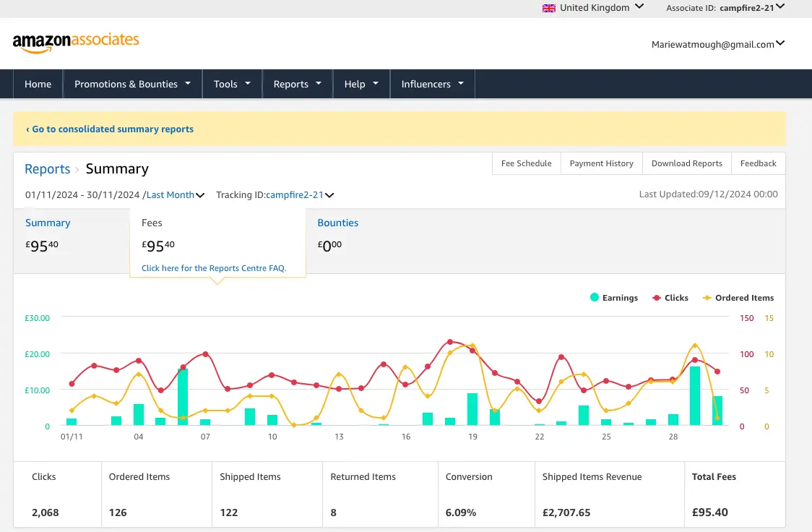Expand the Tracking ID campfire2-21 dropdown

(300, 194)
